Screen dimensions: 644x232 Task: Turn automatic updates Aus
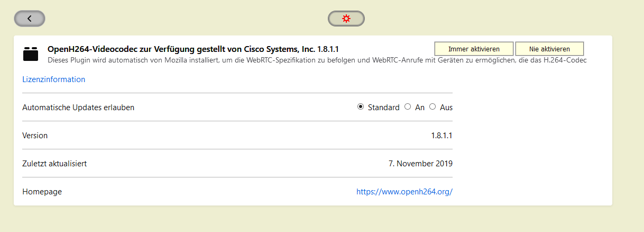(x=433, y=107)
